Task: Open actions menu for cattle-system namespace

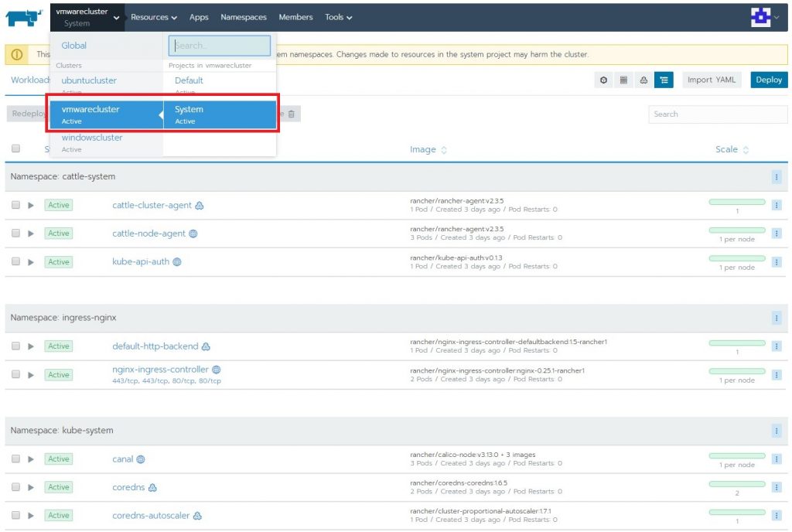Action: [x=777, y=176]
